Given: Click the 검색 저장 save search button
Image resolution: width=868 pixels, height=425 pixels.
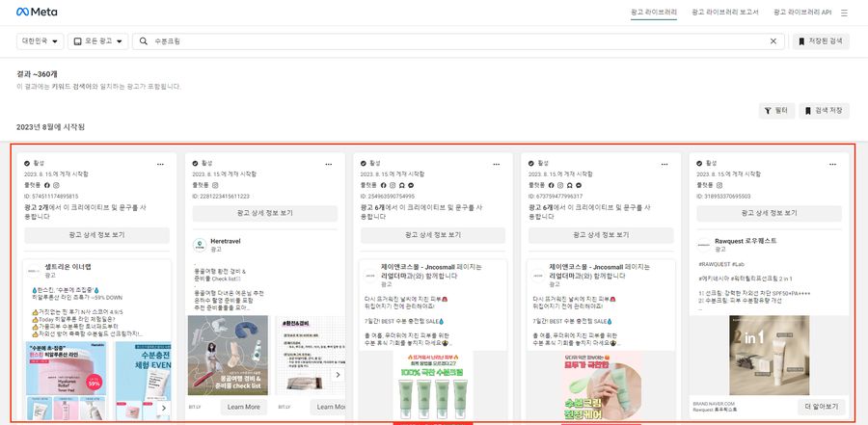Looking at the screenshot, I should tap(824, 111).
